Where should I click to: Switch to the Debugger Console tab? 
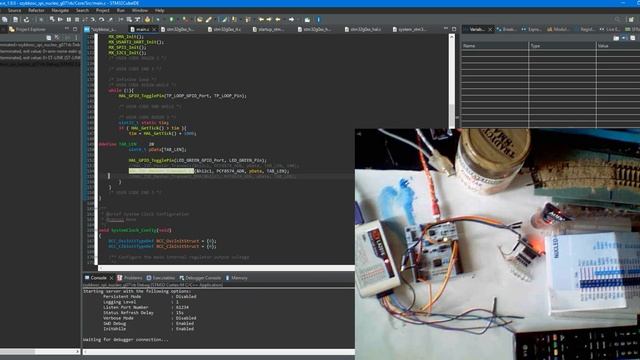pos(200,278)
